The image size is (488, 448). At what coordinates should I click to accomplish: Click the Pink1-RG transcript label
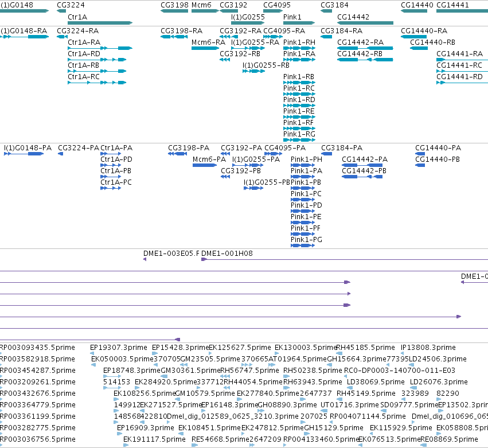[x=299, y=134]
